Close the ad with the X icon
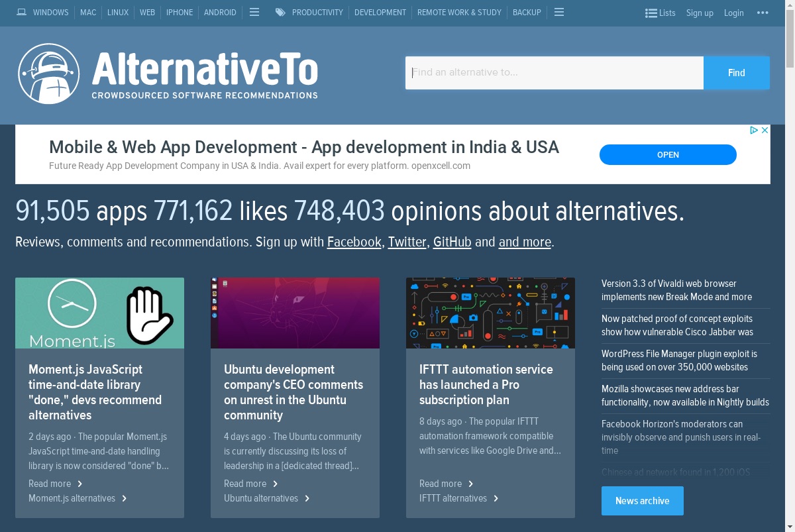Image resolution: width=795 pixels, height=532 pixels. [765, 130]
